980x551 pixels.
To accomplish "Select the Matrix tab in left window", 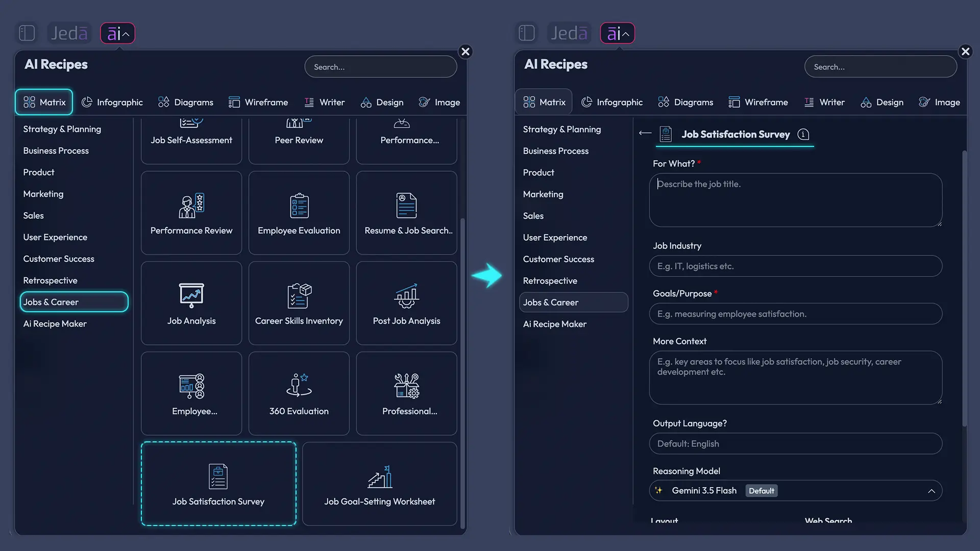I will click(44, 102).
